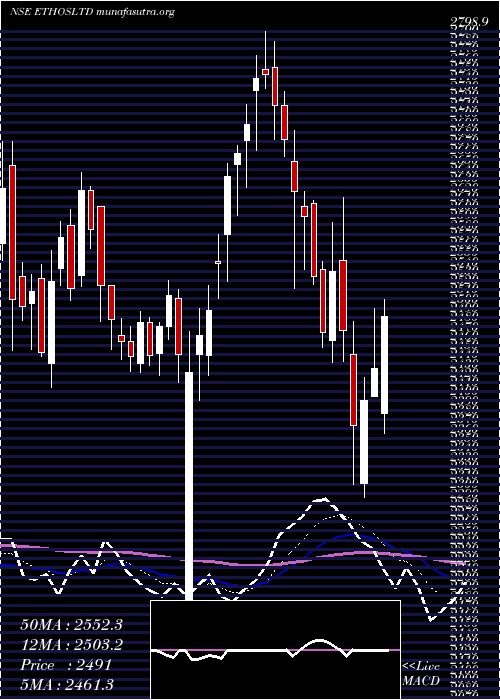
Task: Click the 12MA : 2503.2 value
Action: [x=71, y=645]
